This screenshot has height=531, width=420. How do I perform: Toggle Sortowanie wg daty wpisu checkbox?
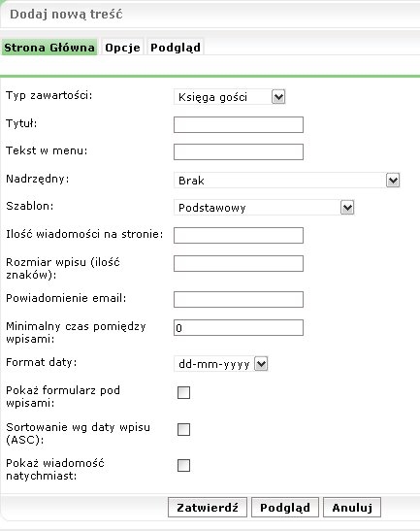183,429
